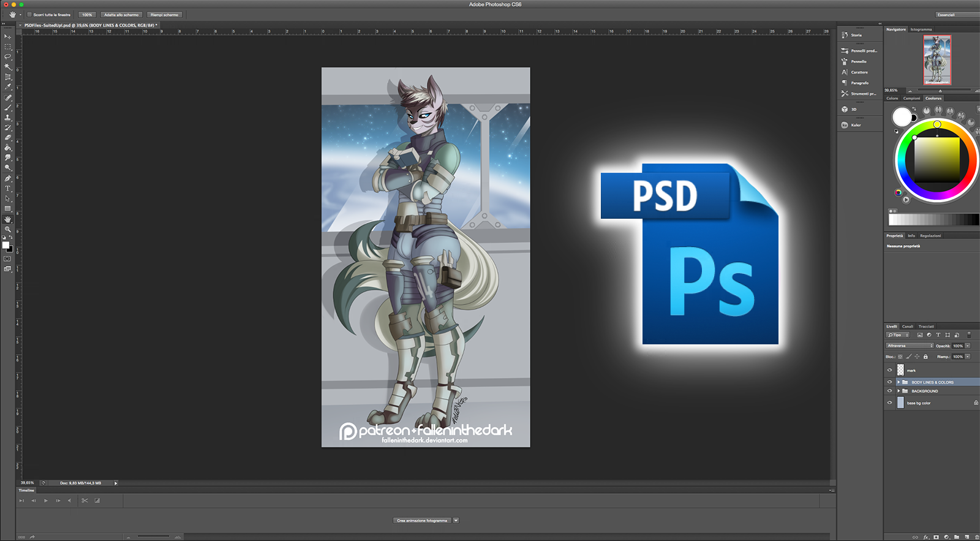Add a layer style with fx
Image resolution: width=980 pixels, height=541 pixels.
click(926, 537)
